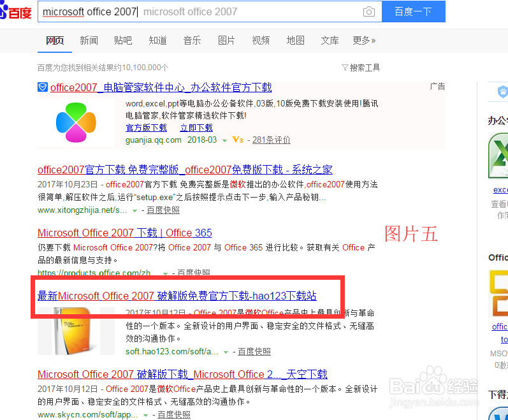Open camera image search icon
The image size is (508, 420).
pyautogui.click(x=368, y=12)
